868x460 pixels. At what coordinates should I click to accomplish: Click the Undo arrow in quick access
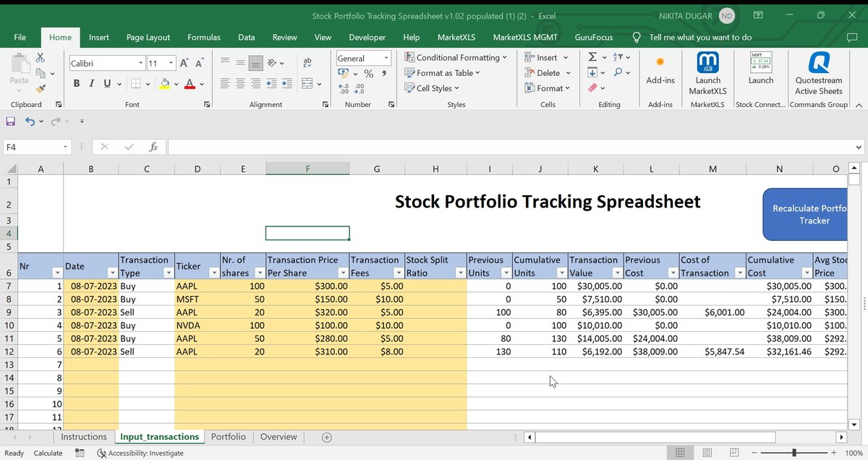(x=30, y=122)
